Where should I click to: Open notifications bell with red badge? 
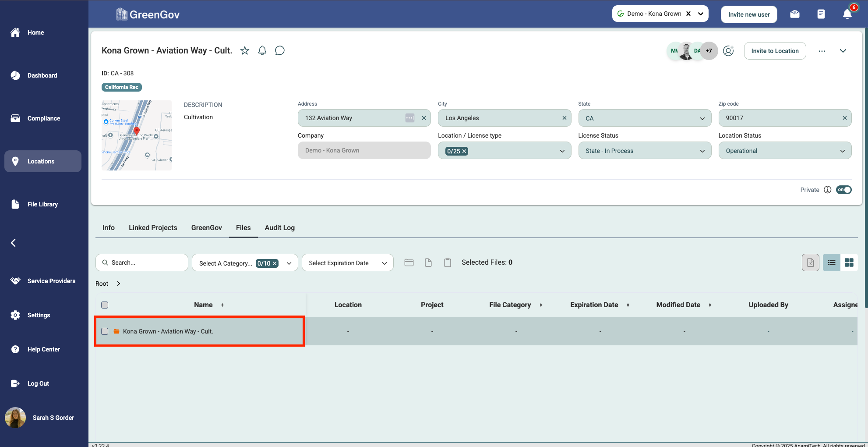(x=847, y=14)
